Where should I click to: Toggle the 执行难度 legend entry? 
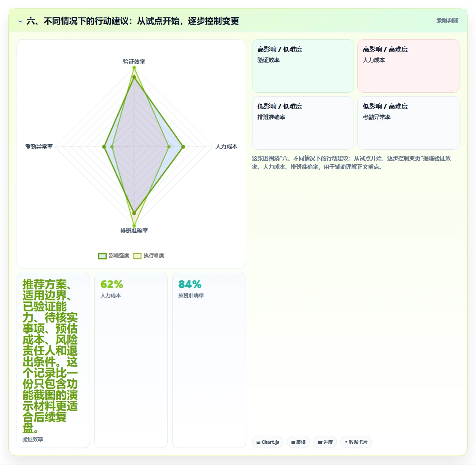coord(148,256)
